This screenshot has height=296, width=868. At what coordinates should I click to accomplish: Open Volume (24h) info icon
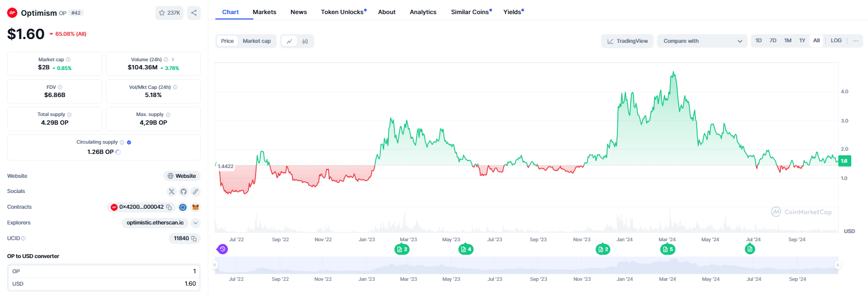[166, 60]
